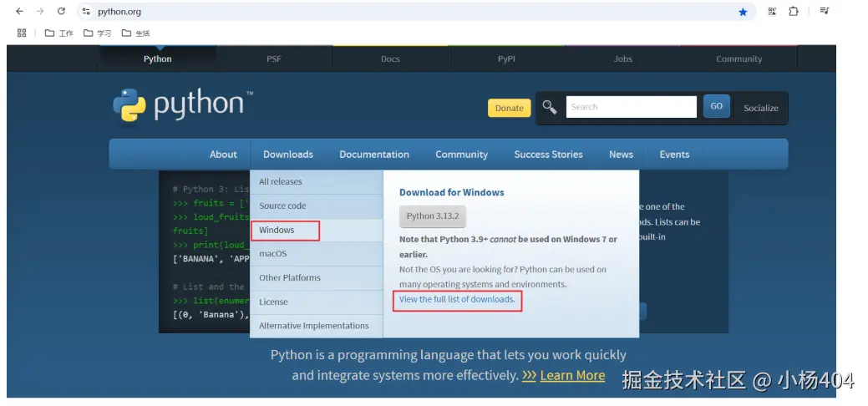Viewport: 868px width, 406px height.
Task: Click the yellow Donate button
Action: click(x=510, y=108)
